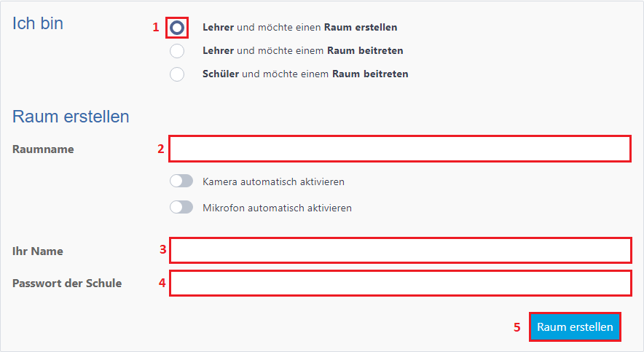Click the red number 5 step marker

pos(517,328)
